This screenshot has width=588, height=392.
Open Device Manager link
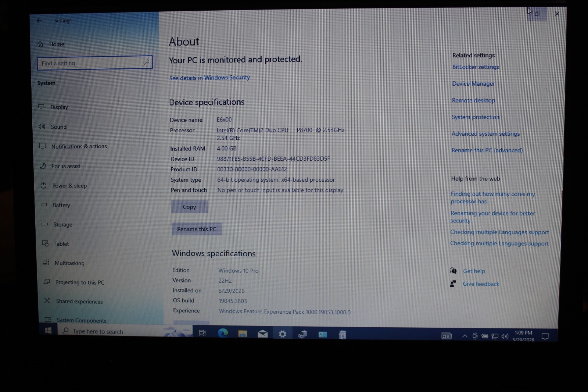tap(473, 83)
